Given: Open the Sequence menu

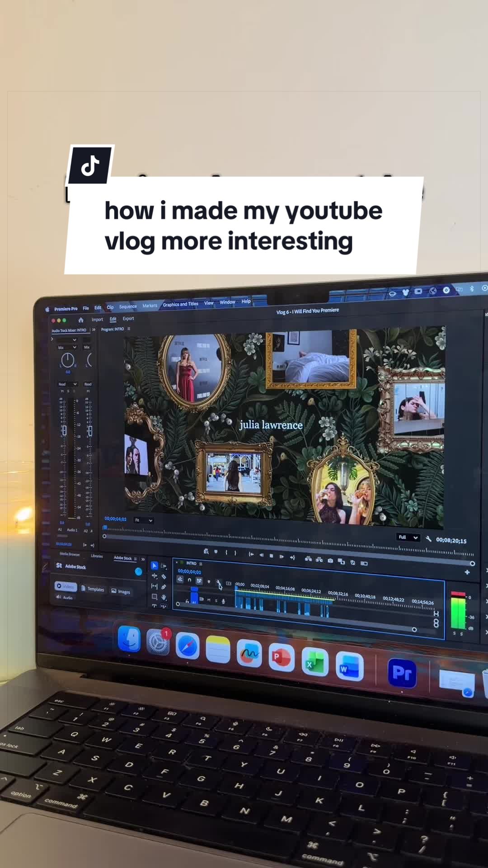Looking at the screenshot, I should point(128,307).
